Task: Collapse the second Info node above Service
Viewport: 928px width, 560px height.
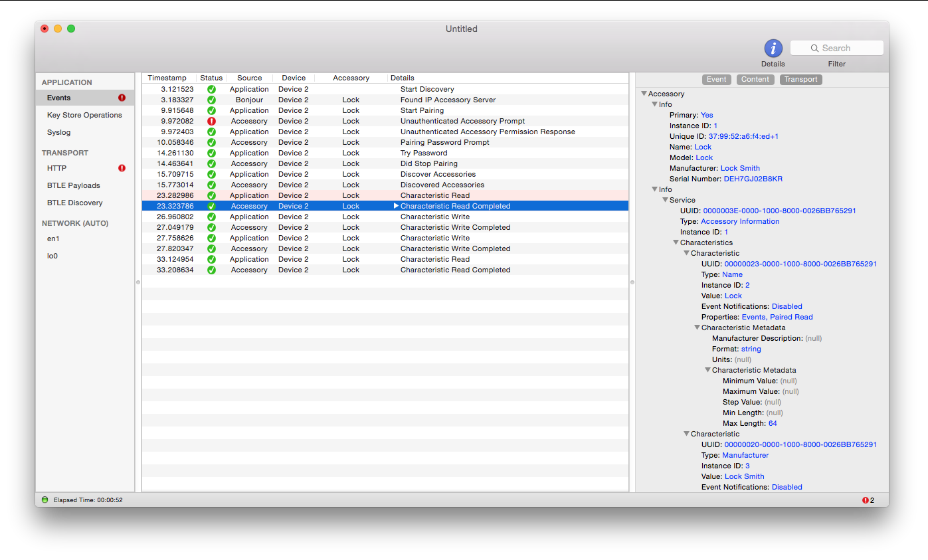Action: [x=654, y=189]
